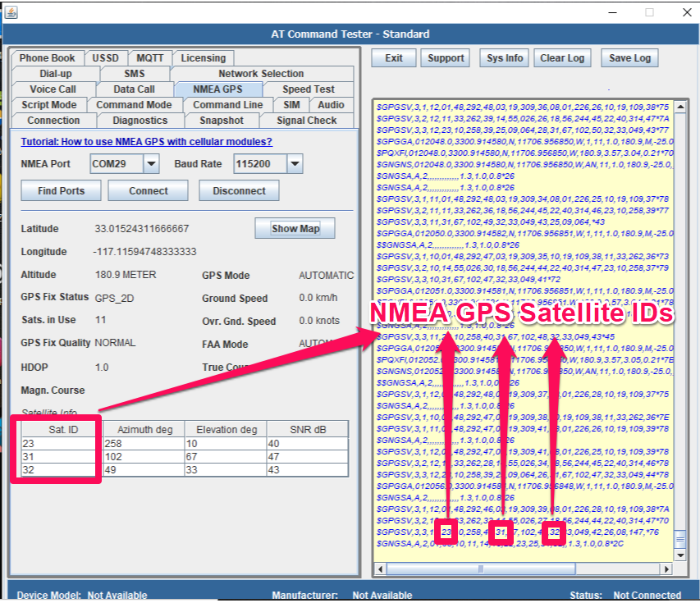The width and height of the screenshot is (700, 603).
Task: Click the altitude value 180.9 METER
Action: coord(126,275)
